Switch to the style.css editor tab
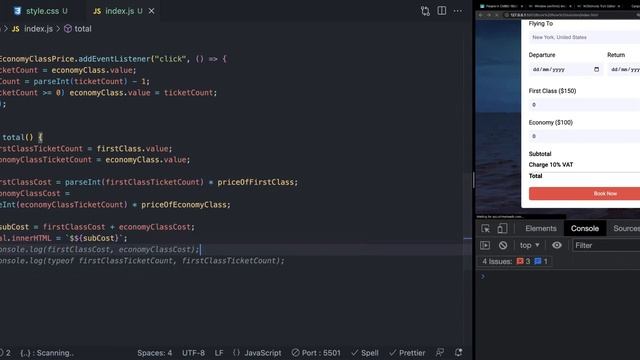Screen dimensions: 640x360 41,11
